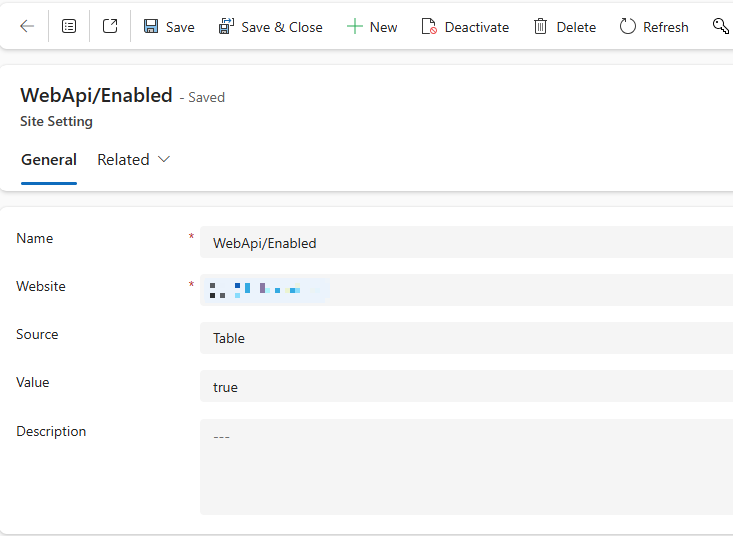Click the Name field containing WebApi/Enabled
This screenshot has height=536, width=733.
click(466, 243)
